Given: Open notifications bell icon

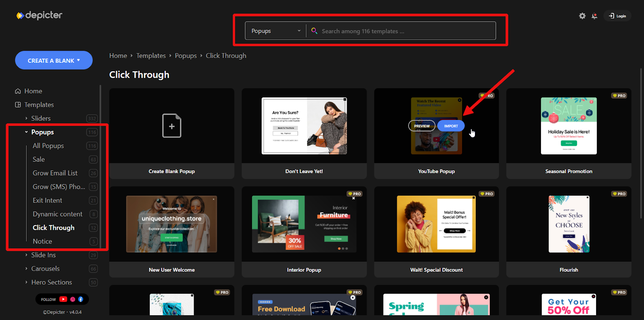Looking at the screenshot, I should coord(594,16).
